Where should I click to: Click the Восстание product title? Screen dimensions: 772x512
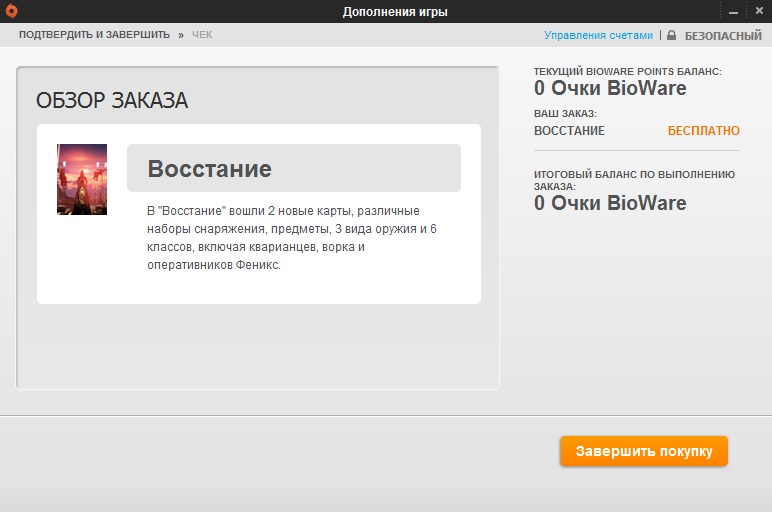210,168
